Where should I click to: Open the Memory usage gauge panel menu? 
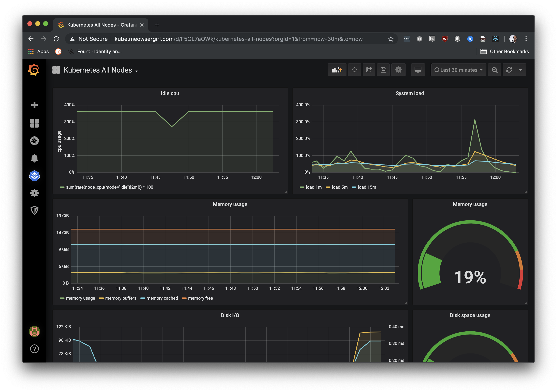pyautogui.click(x=470, y=204)
